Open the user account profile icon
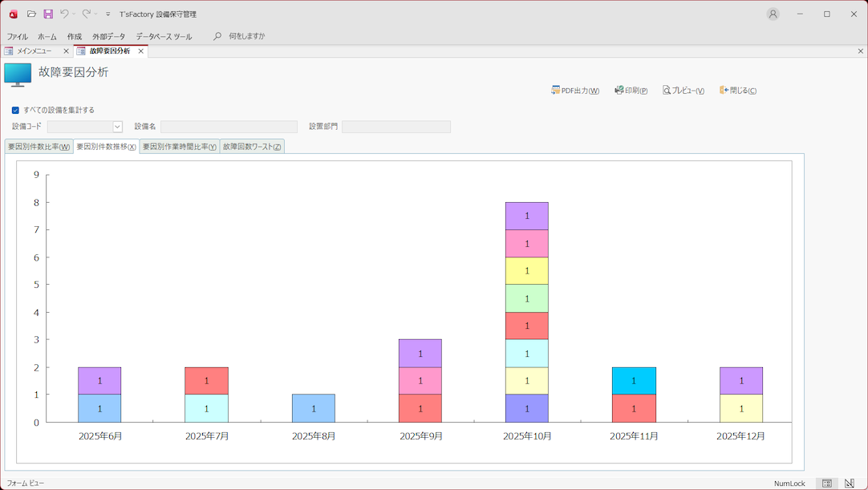868x490 pixels. (x=773, y=14)
